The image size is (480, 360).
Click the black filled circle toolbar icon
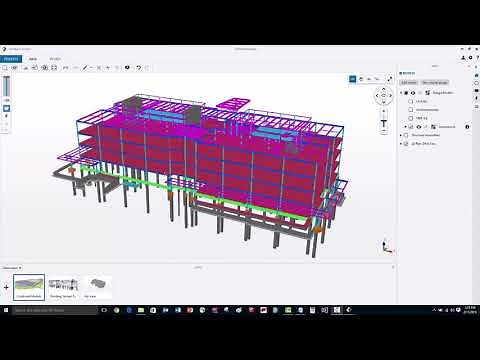pyautogui.click(x=127, y=68)
